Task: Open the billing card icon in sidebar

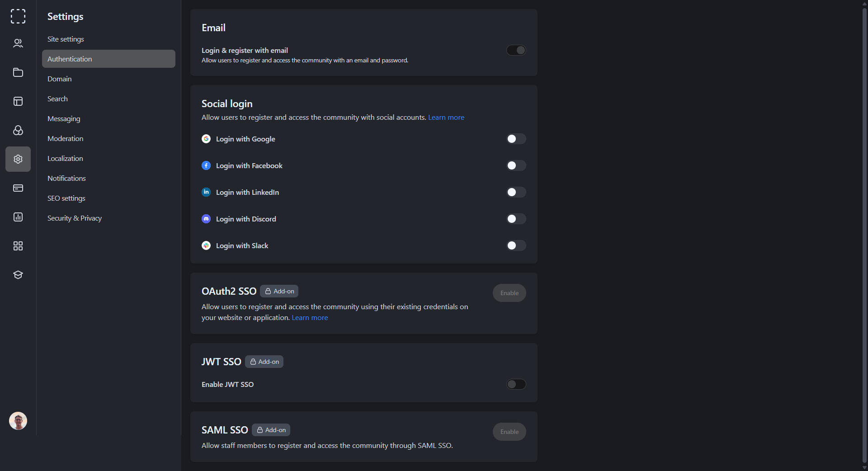Action: pyautogui.click(x=18, y=188)
